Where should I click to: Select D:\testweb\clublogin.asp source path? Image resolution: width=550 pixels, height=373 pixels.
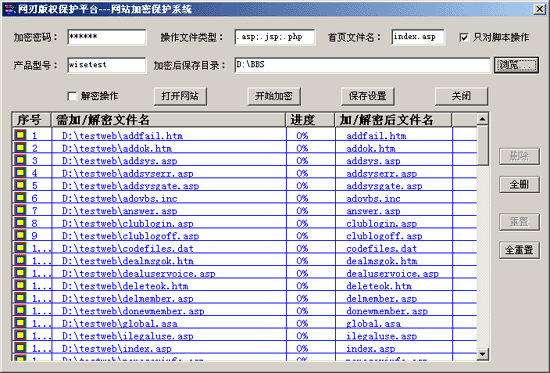pyautogui.click(x=128, y=224)
